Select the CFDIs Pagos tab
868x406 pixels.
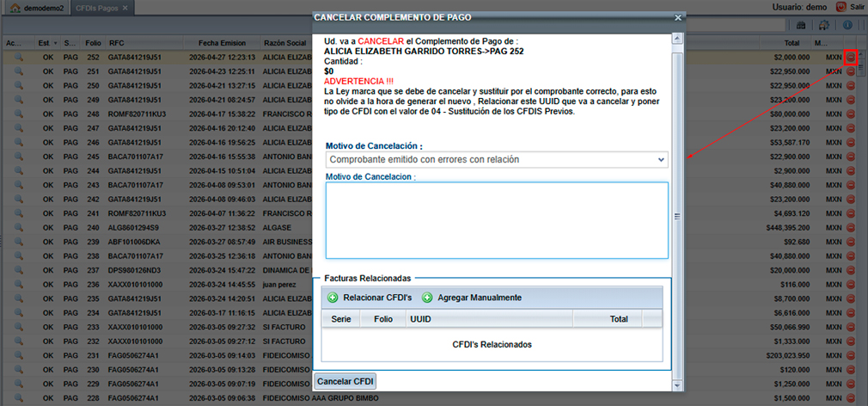click(x=97, y=8)
